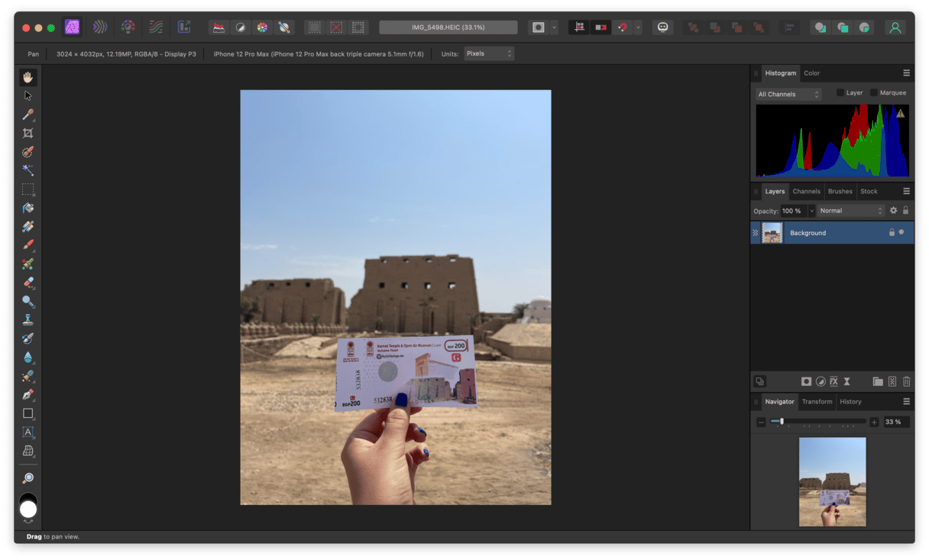Select the Artistic Text tool
The image size is (929, 560).
point(28,432)
